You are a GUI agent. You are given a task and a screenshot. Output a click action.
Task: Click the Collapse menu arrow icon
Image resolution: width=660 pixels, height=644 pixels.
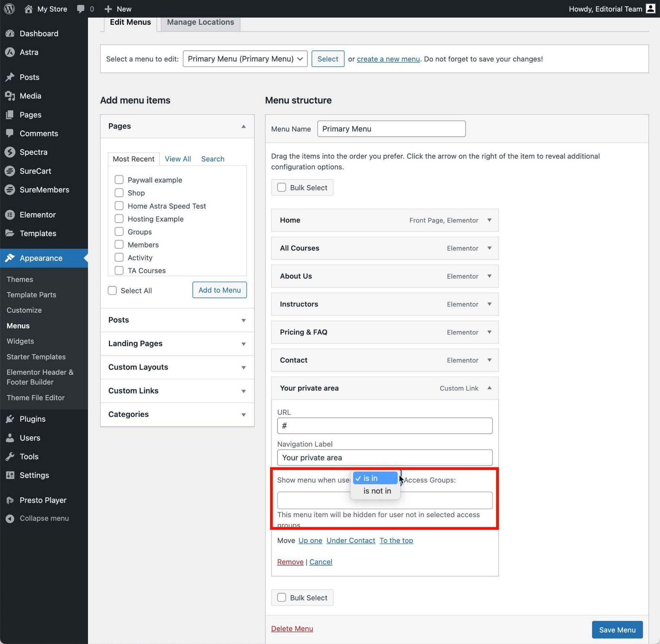coord(10,518)
